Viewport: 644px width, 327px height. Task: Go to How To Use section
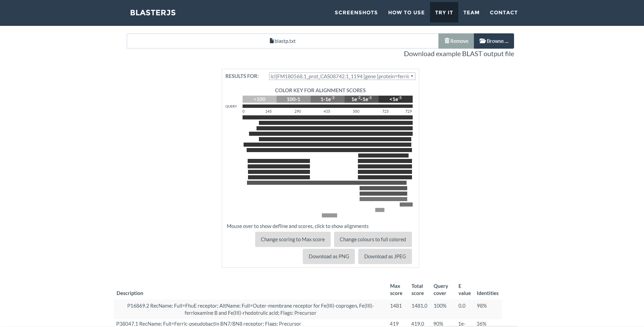pyautogui.click(x=406, y=13)
